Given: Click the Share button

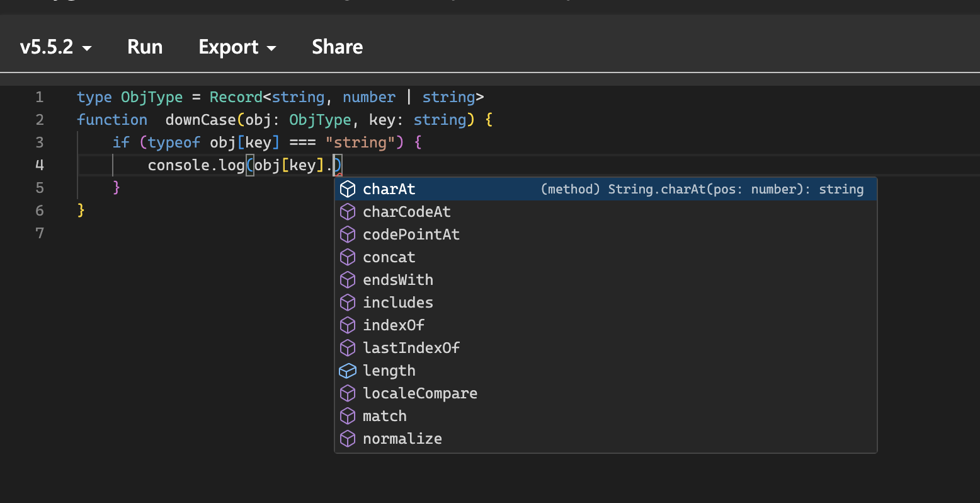Looking at the screenshot, I should 337,47.
